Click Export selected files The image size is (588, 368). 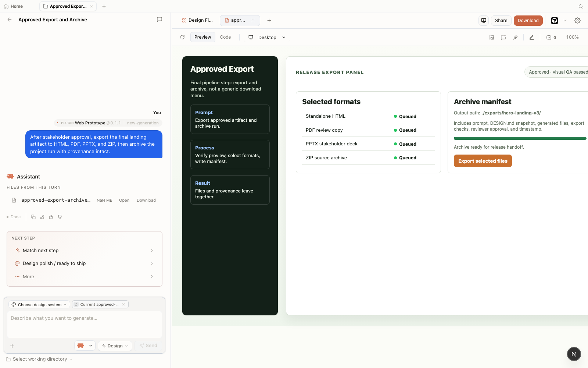click(x=483, y=161)
